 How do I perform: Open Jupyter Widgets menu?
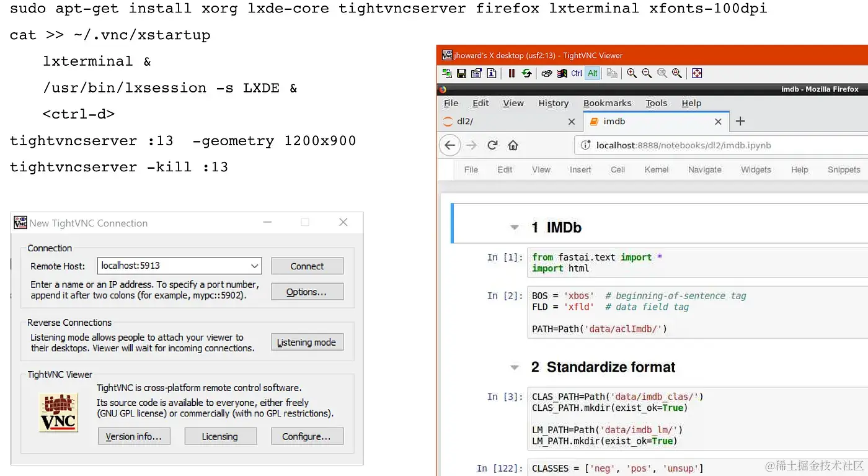756,169
